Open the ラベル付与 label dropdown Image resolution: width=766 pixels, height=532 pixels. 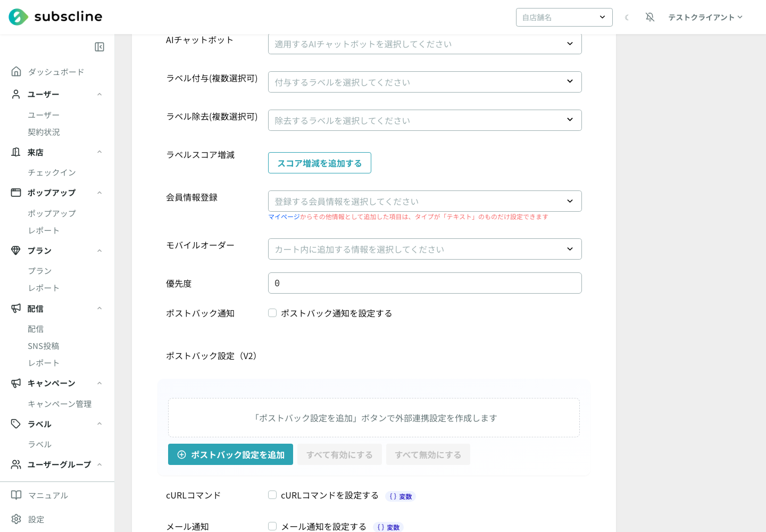point(425,82)
